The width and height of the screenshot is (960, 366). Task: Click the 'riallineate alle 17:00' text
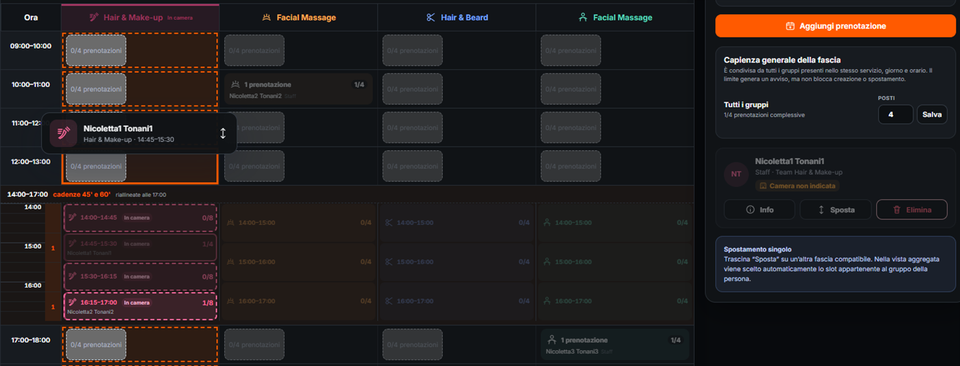pyautogui.click(x=141, y=195)
